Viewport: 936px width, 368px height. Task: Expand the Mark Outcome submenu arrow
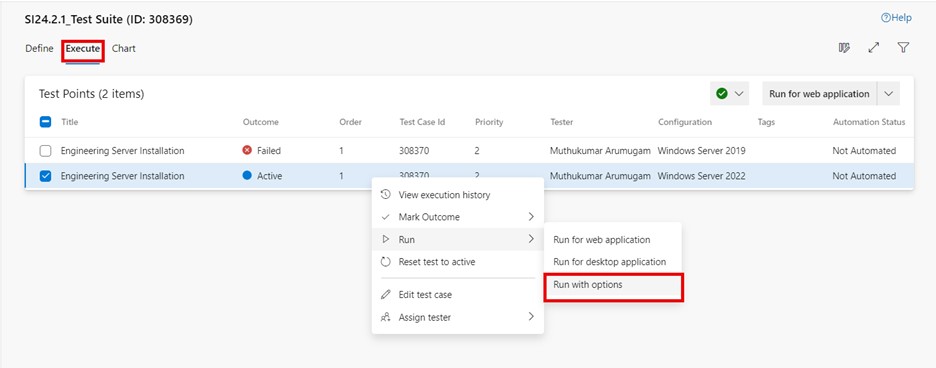531,217
